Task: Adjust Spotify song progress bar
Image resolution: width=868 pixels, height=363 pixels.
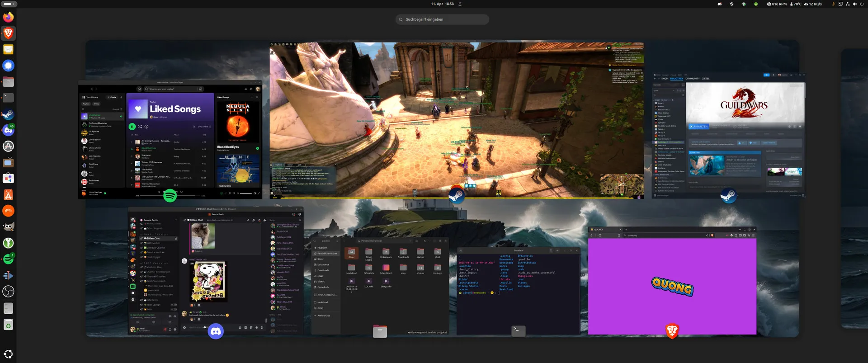Action: coord(170,196)
